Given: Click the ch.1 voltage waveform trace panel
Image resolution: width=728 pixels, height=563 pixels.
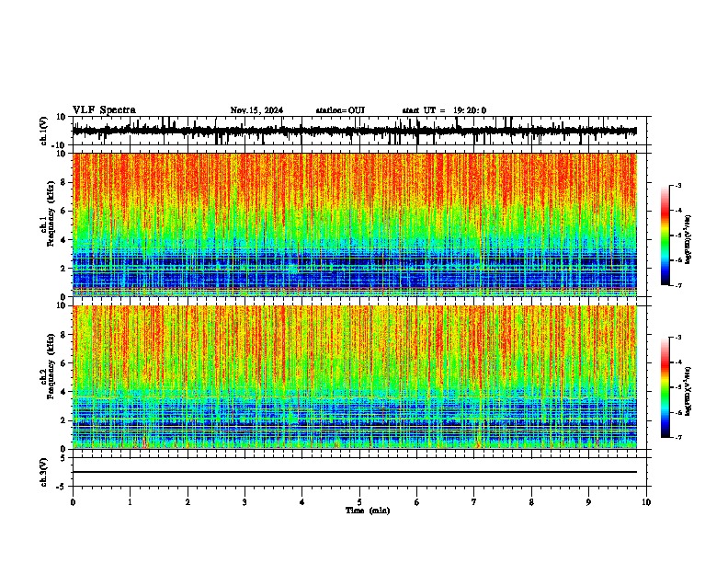Looking at the screenshot, I should coord(359,131).
